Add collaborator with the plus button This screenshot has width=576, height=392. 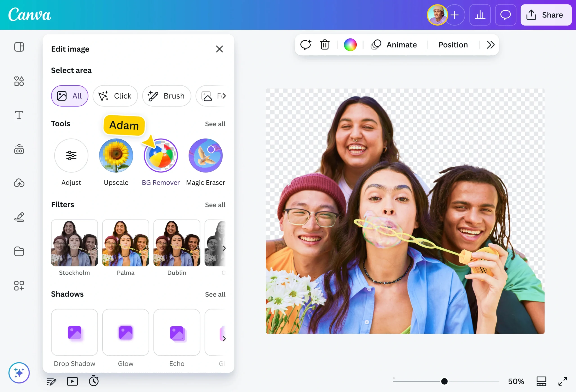point(455,15)
